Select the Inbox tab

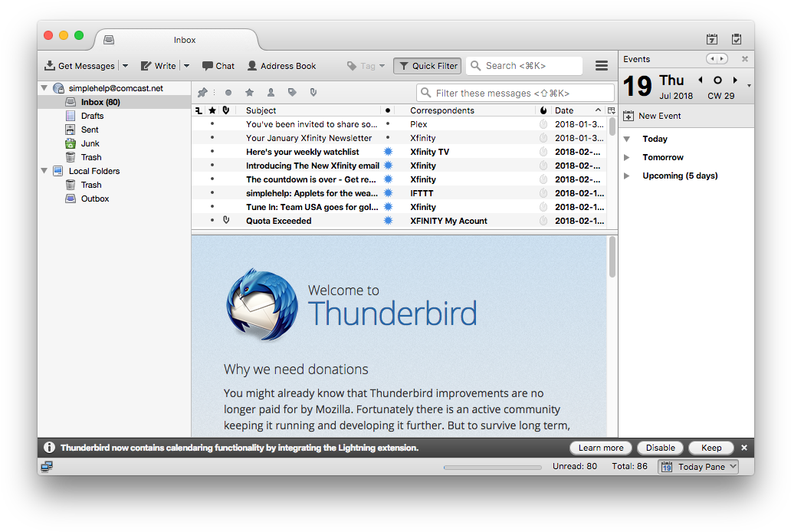[x=184, y=39]
